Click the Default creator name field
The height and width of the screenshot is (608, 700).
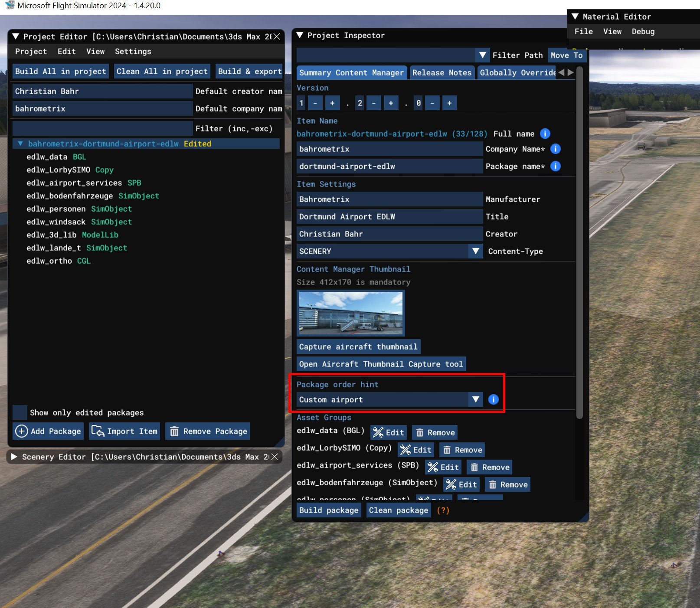click(x=102, y=91)
